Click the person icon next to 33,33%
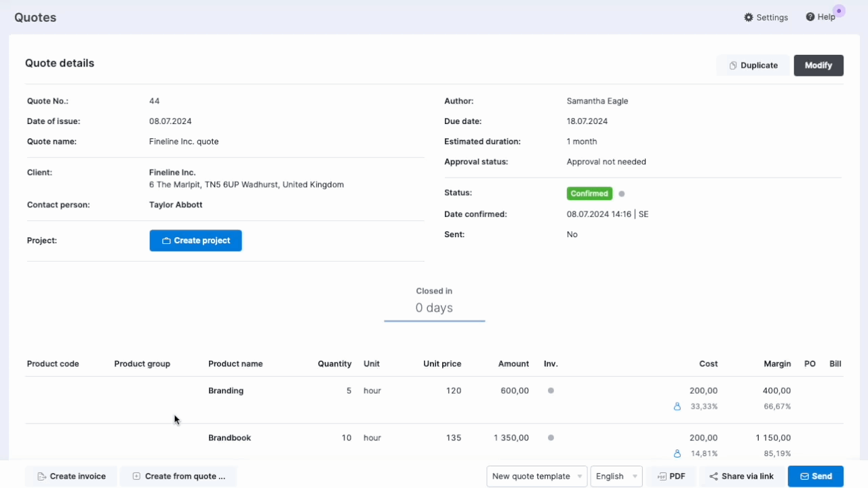 pyautogui.click(x=677, y=407)
